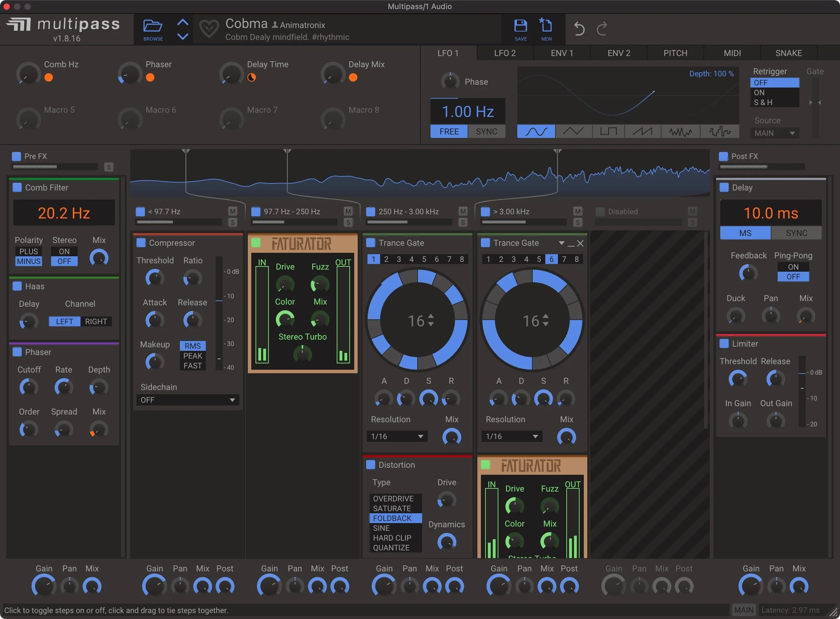840x619 pixels.
Task: Open first Trance Gate Resolution 1/16 dropdown
Action: (x=397, y=436)
